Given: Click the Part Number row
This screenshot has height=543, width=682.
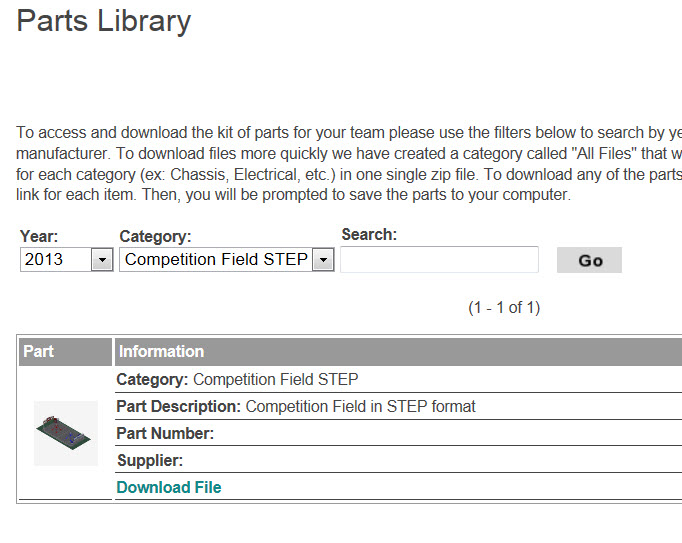Looking at the screenshot, I should tap(398, 433).
